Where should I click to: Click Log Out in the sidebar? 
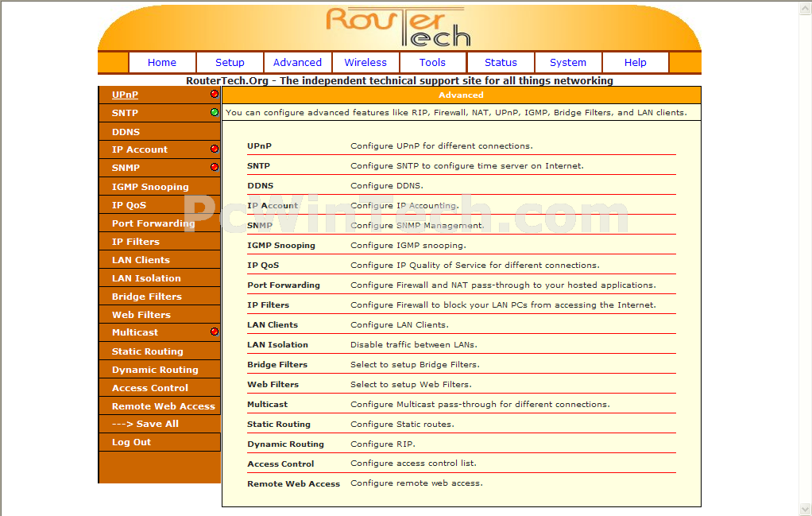coord(132,442)
